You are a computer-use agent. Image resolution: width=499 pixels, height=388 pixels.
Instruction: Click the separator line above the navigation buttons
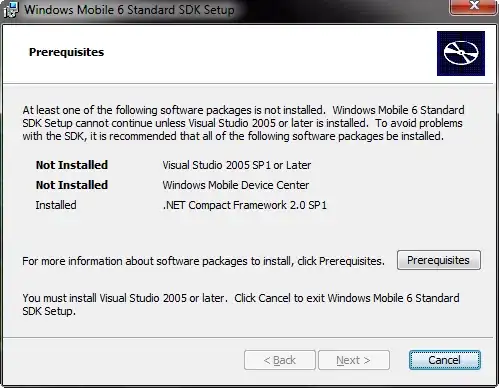tap(248, 337)
